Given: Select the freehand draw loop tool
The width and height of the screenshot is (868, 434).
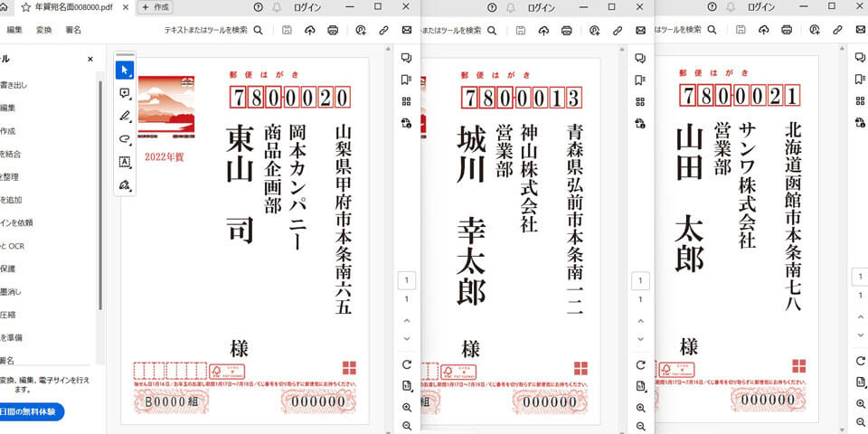Looking at the screenshot, I should 126,139.
